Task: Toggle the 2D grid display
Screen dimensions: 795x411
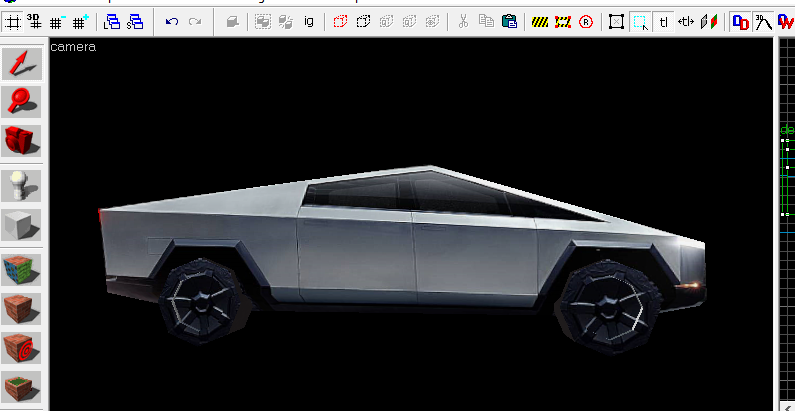Action: [x=13, y=22]
